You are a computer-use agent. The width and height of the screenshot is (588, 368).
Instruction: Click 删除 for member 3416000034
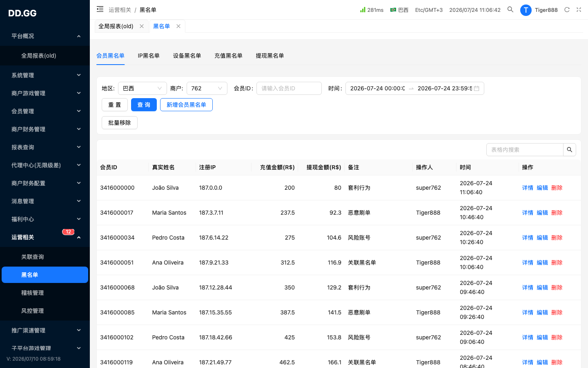point(557,238)
